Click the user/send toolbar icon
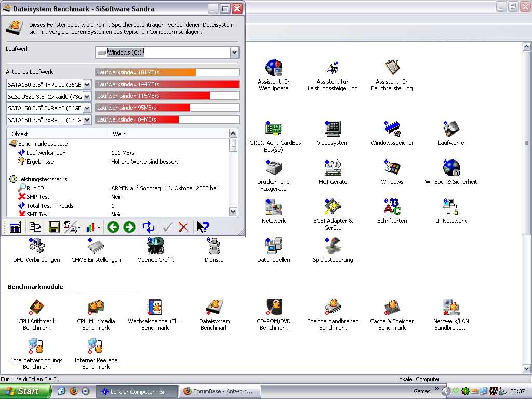The height and width of the screenshot is (399, 532). tap(71, 227)
